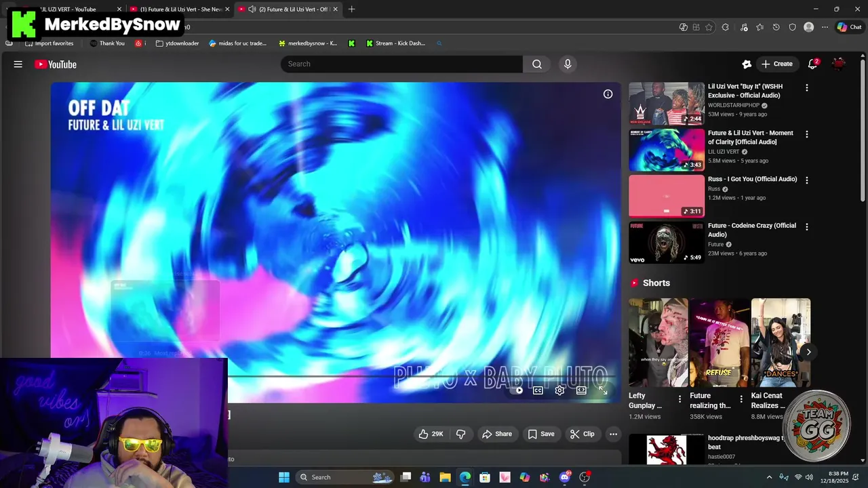Close the She Never browser tab

point(227,9)
